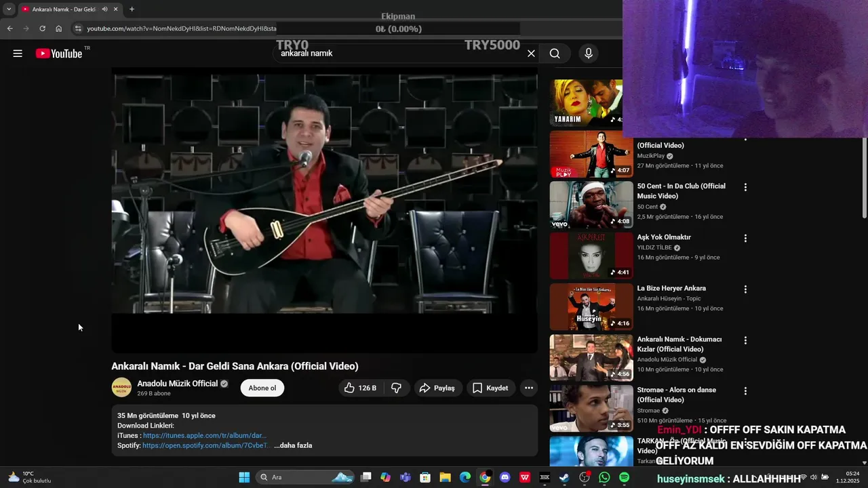
Task: Open Copilot from the taskbar
Action: (386, 477)
